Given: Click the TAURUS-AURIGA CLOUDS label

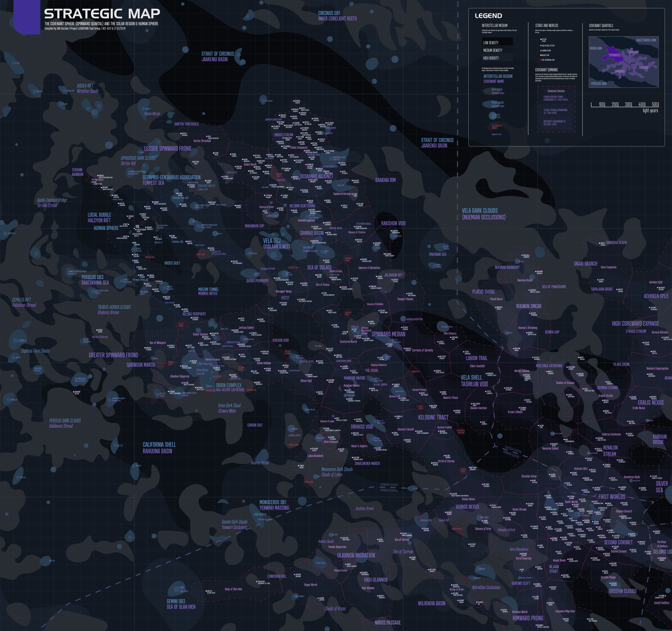Looking at the screenshot, I should point(114,307).
